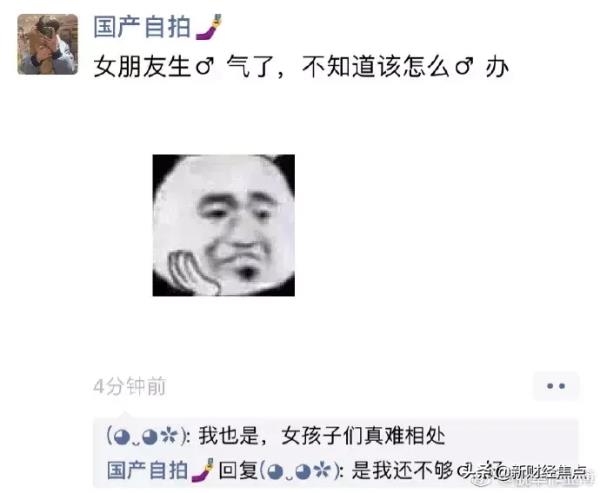The image size is (600, 493).
Task: Click the 4分钟前 timestamp
Action: [x=129, y=386]
